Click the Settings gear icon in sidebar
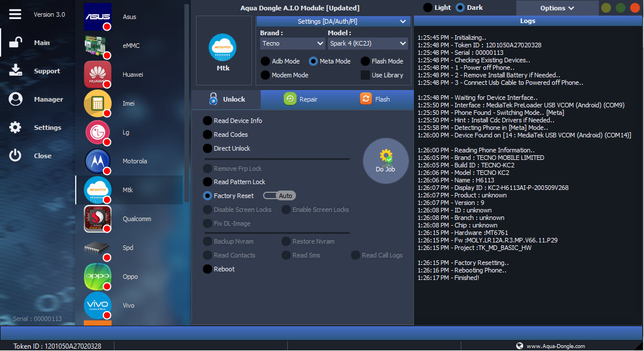The height and width of the screenshot is (351, 644). pyautogui.click(x=15, y=127)
